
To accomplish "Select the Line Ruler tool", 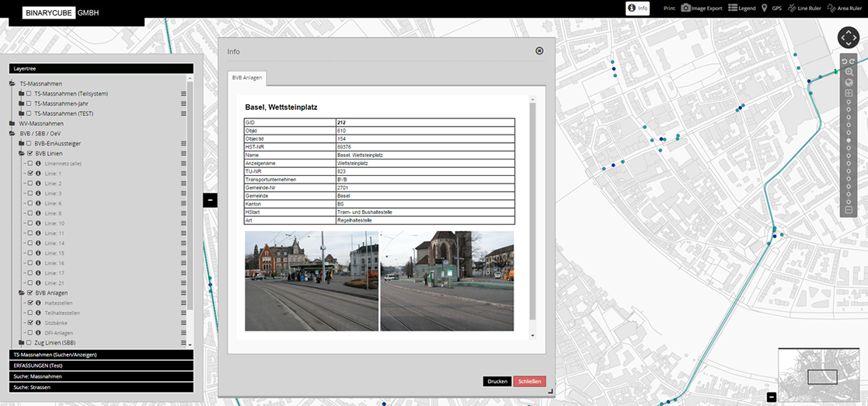I will tap(804, 9).
